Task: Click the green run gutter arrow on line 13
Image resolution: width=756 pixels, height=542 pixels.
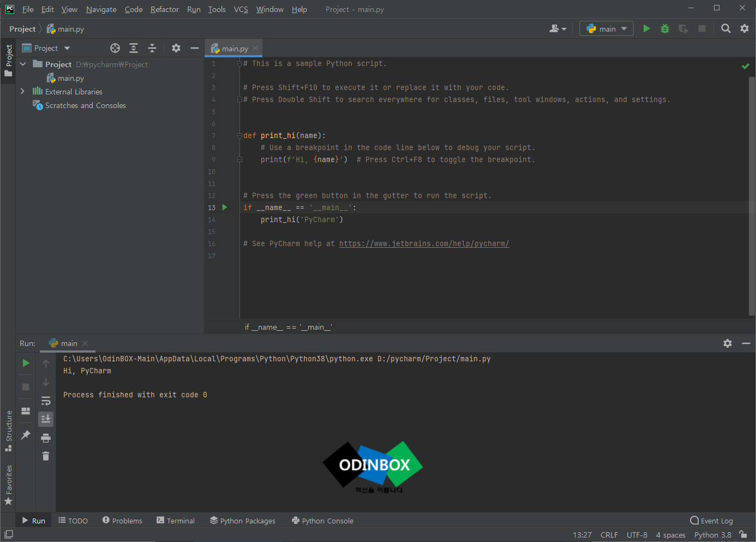Action: coord(224,207)
